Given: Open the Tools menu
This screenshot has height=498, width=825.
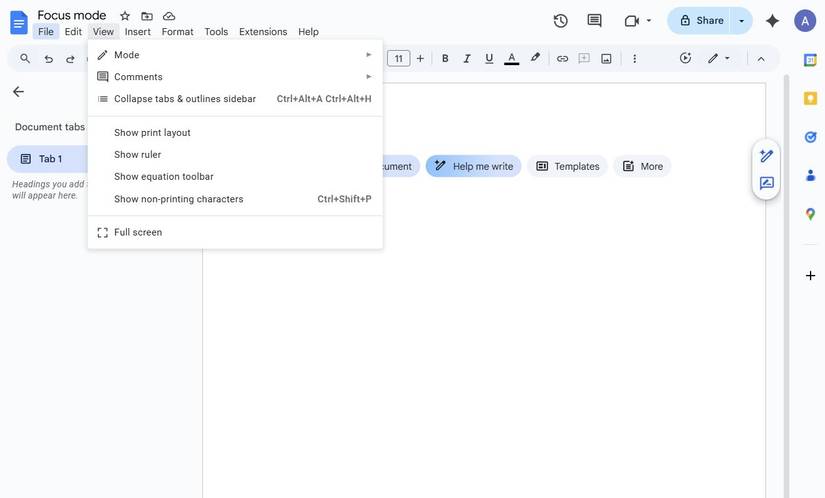Looking at the screenshot, I should 216,32.
